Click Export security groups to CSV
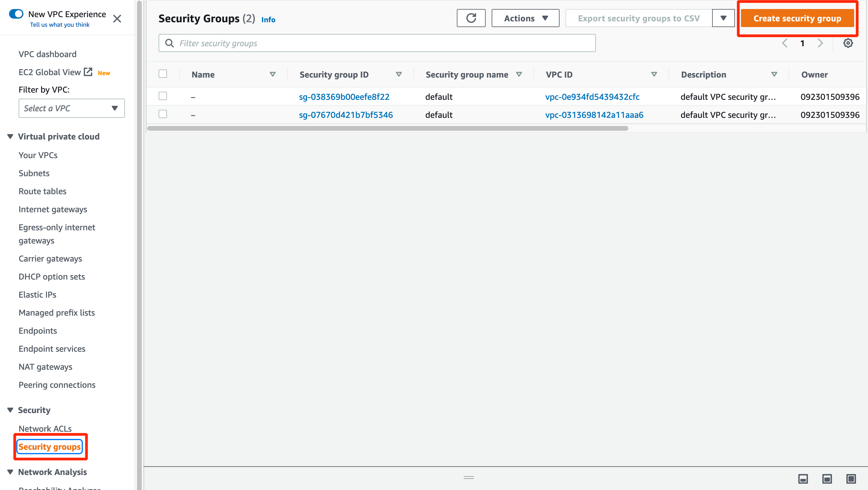 pos(639,18)
